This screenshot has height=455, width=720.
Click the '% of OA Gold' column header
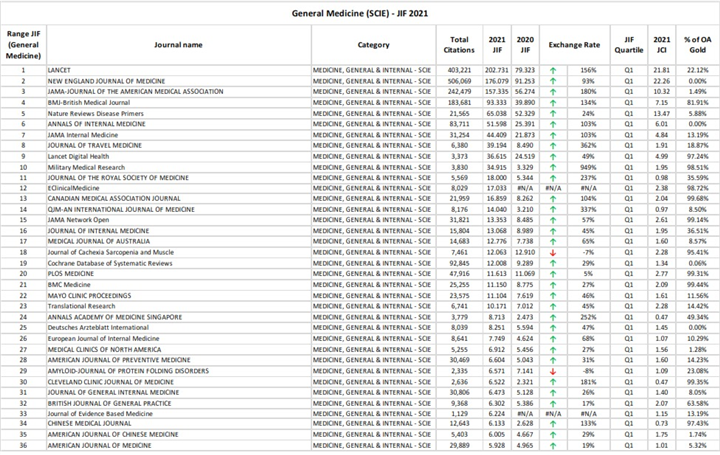point(698,45)
